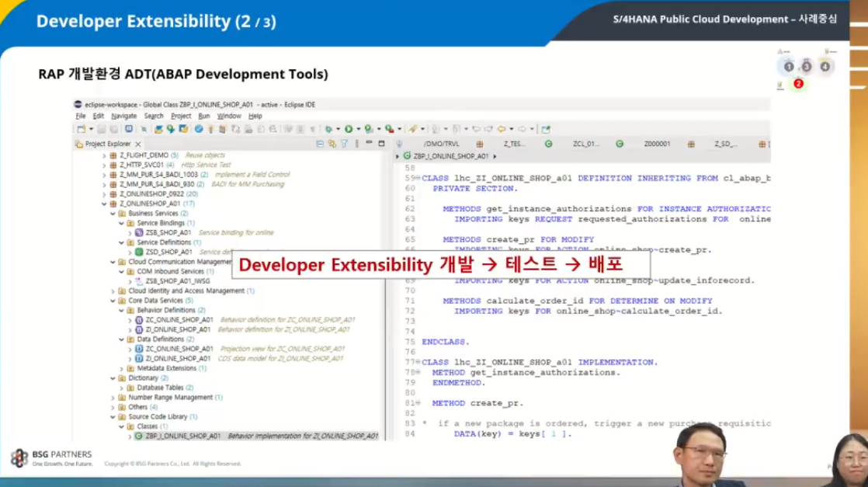Select the ZI_ONLINE_SHOP_A01 behavior definition
This screenshot has height=487, width=868.
click(178, 329)
